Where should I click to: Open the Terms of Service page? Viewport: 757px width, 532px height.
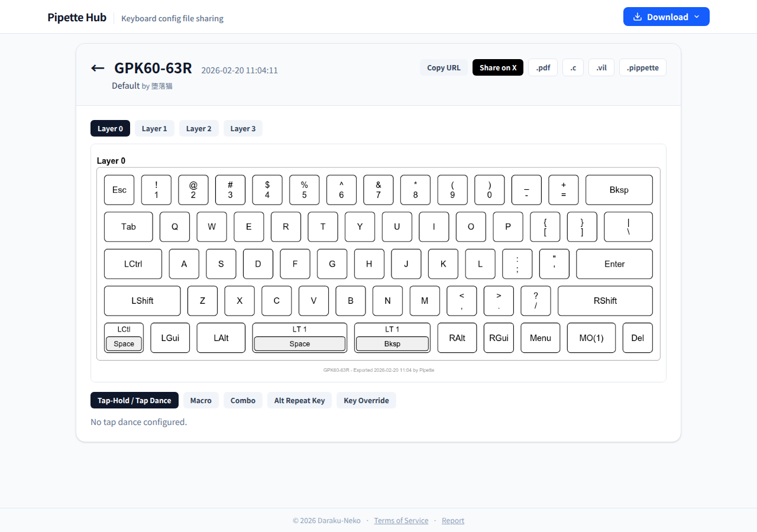tap(401, 520)
